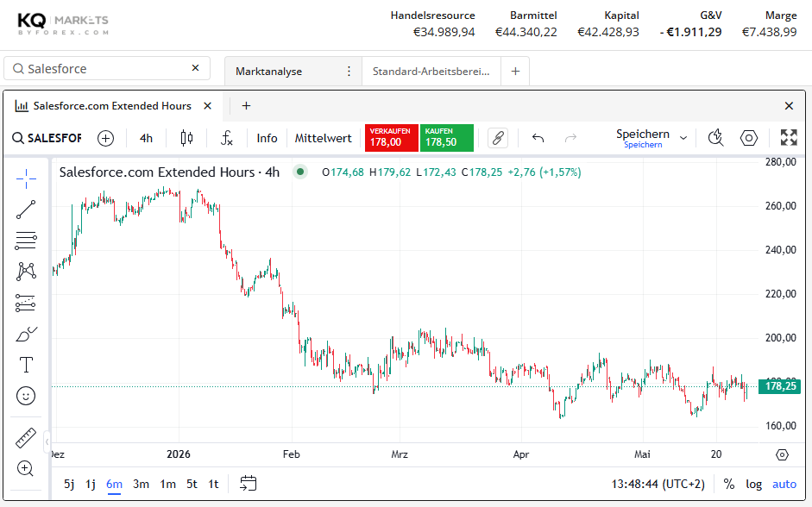The image size is (812, 507).
Task: Choose the text annotation tool
Action: click(26, 365)
